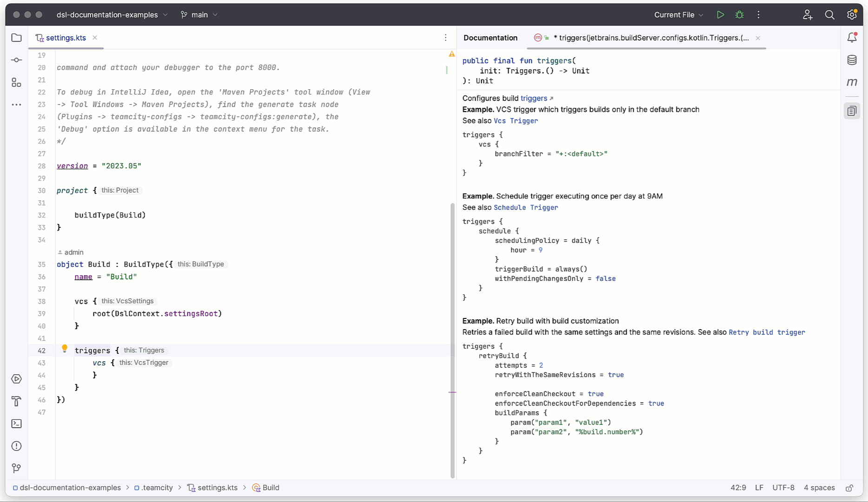Open the Services tool window icon

point(16,379)
